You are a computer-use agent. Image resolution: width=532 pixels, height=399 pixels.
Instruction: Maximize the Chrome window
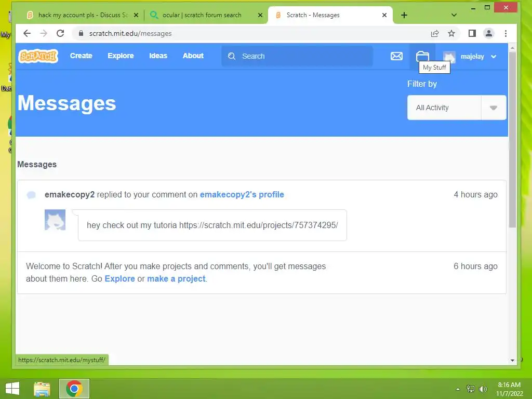pyautogui.click(x=487, y=7)
